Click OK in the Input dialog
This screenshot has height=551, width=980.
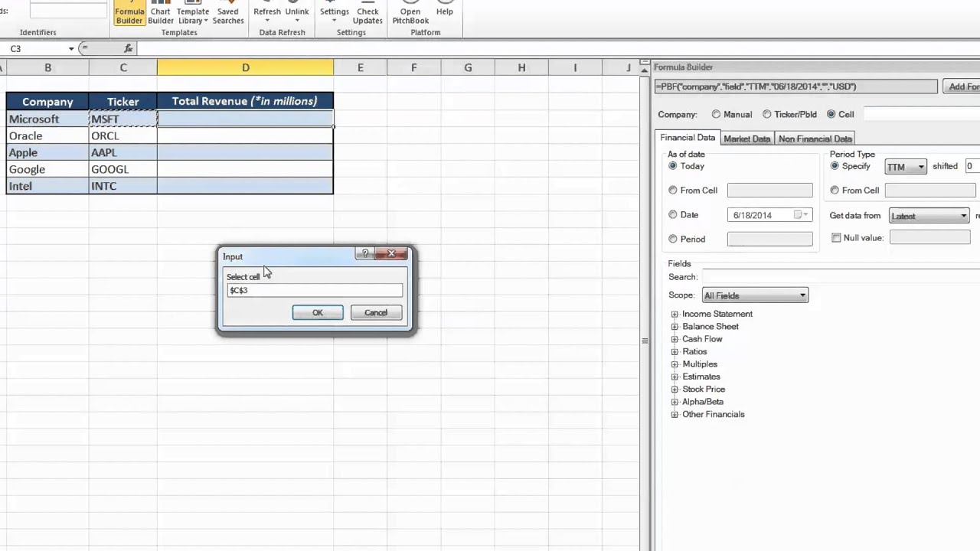(318, 312)
